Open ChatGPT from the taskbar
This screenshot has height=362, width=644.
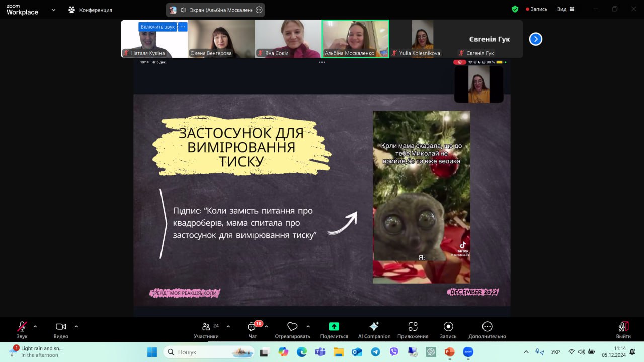(431, 352)
